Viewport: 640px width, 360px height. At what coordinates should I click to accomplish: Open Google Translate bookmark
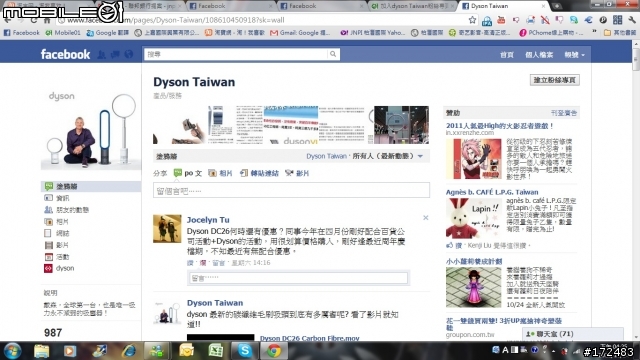pyautogui.click(x=108, y=33)
